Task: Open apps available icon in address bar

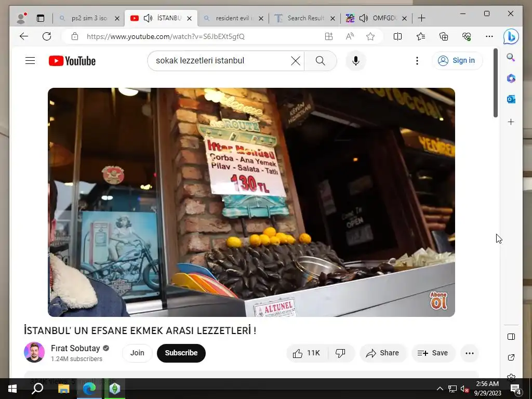Action: tap(328, 36)
